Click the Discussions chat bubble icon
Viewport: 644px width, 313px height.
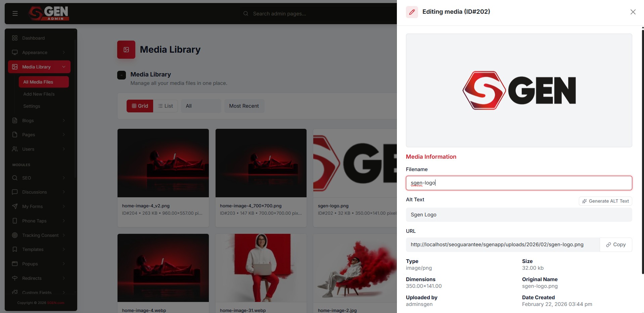[x=15, y=192]
